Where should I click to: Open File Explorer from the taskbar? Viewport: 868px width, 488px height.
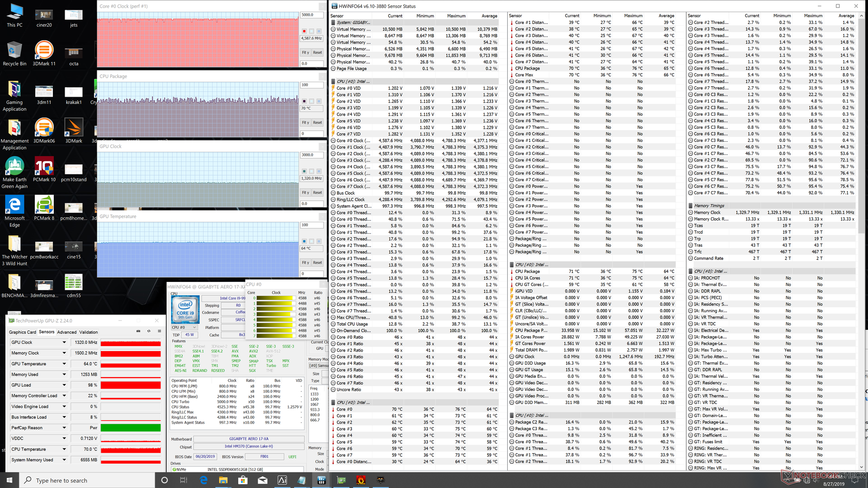click(223, 480)
